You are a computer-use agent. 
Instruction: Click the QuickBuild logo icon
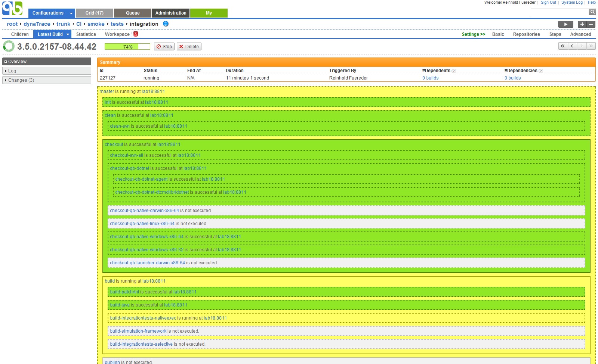12,8
